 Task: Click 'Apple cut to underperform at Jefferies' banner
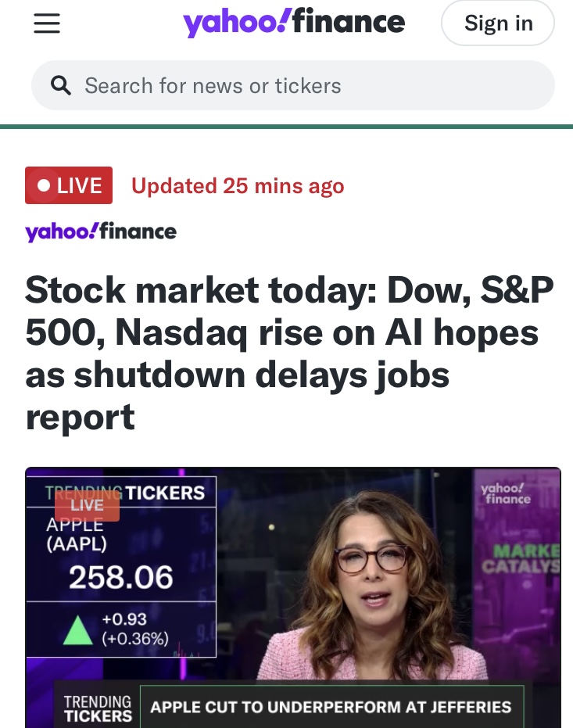330,708
